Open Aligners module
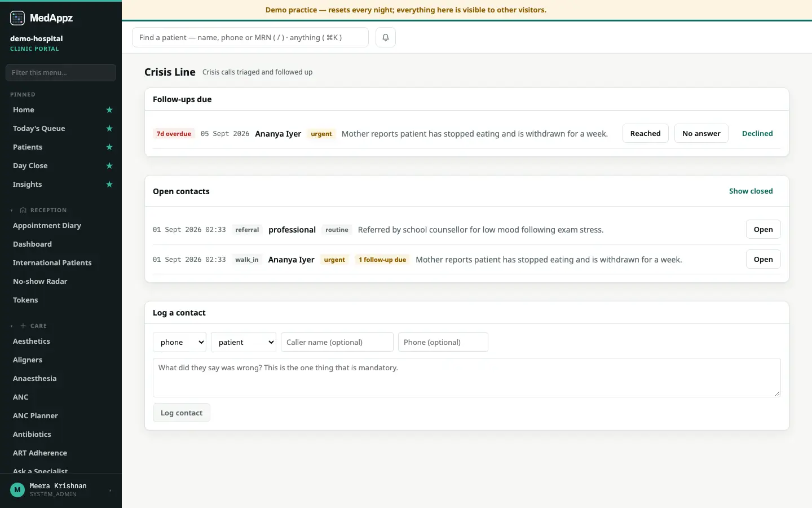Image resolution: width=812 pixels, height=508 pixels. [x=28, y=360]
